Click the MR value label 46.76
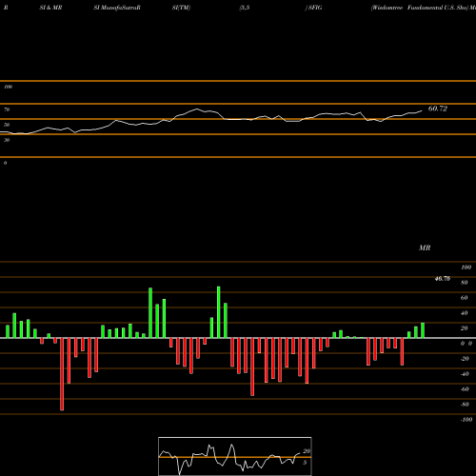476x476 pixels. click(443, 279)
